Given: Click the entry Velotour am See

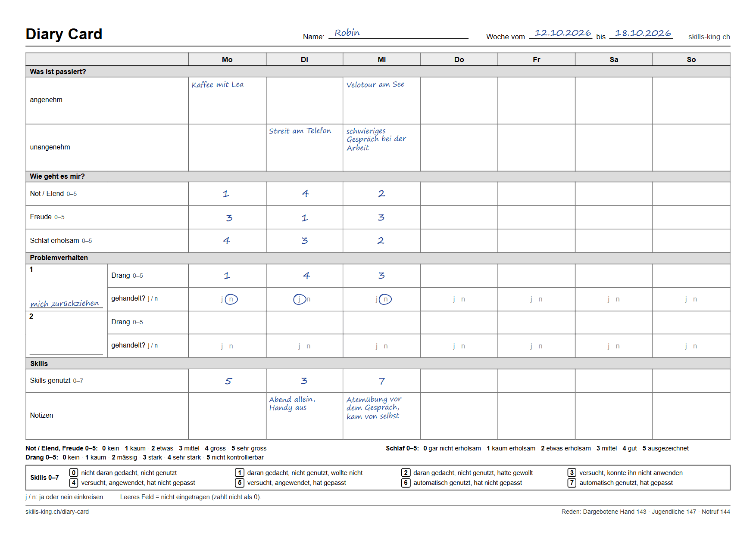Looking at the screenshot, I should [x=375, y=85].
